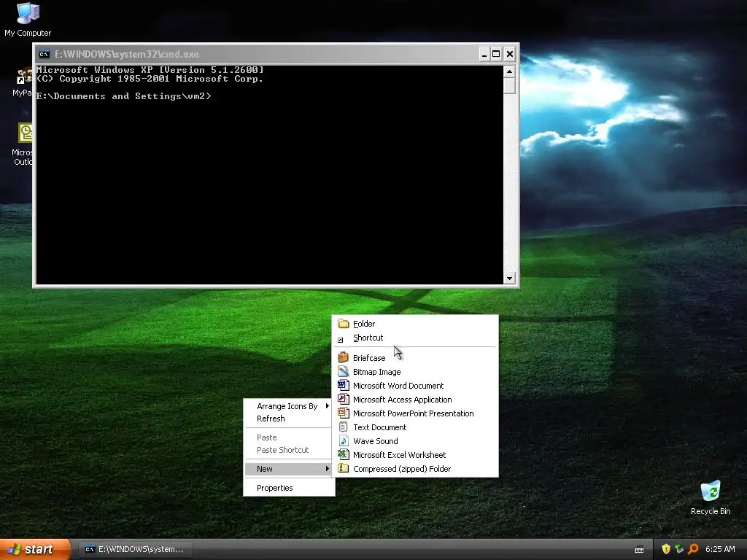Click New label in context menu
The height and width of the screenshot is (560, 747).
264,469
